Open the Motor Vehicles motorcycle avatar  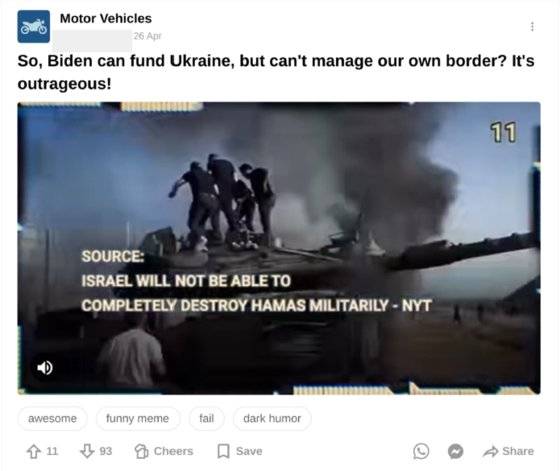(34, 26)
